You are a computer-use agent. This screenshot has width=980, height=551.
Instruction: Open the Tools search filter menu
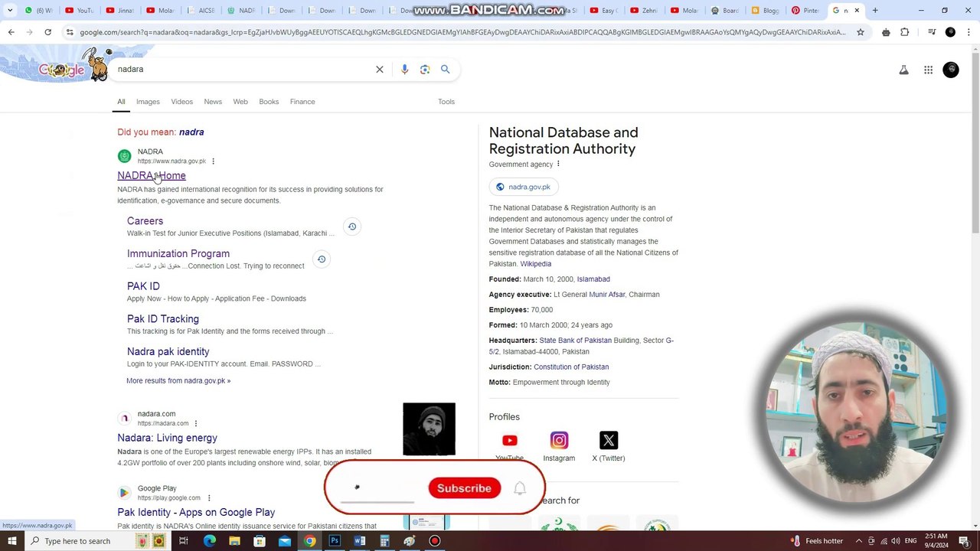click(446, 102)
